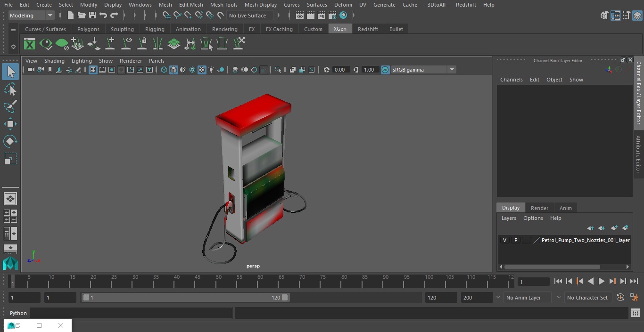
Task: Switch to the Anim layer tab
Action: [x=565, y=208]
